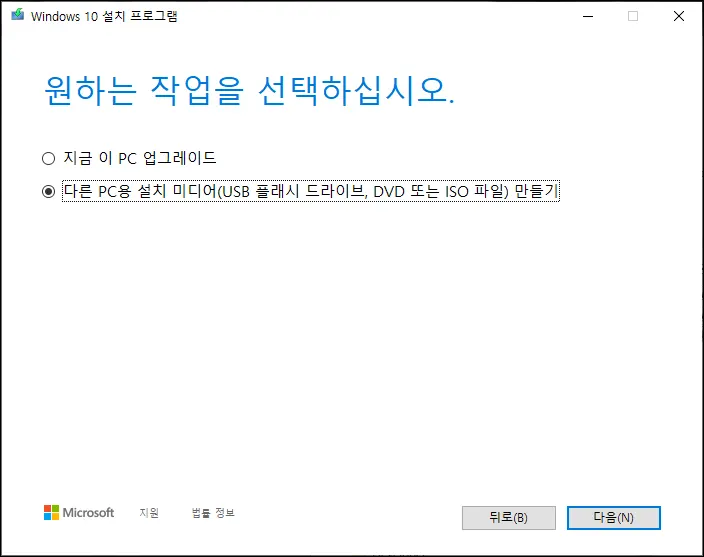Click the 뒤로(B) button
The width and height of the screenshot is (704, 557).
click(x=509, y=518)
